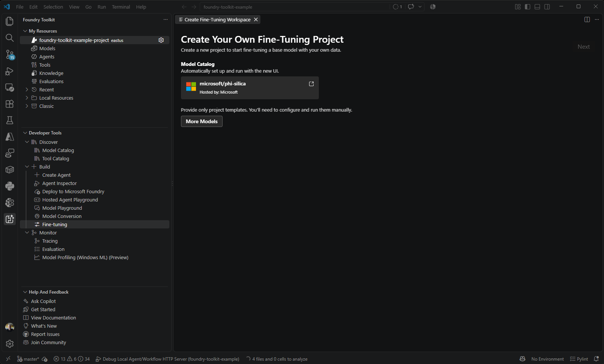Click master branch in status bar

(x=28, y=359)
